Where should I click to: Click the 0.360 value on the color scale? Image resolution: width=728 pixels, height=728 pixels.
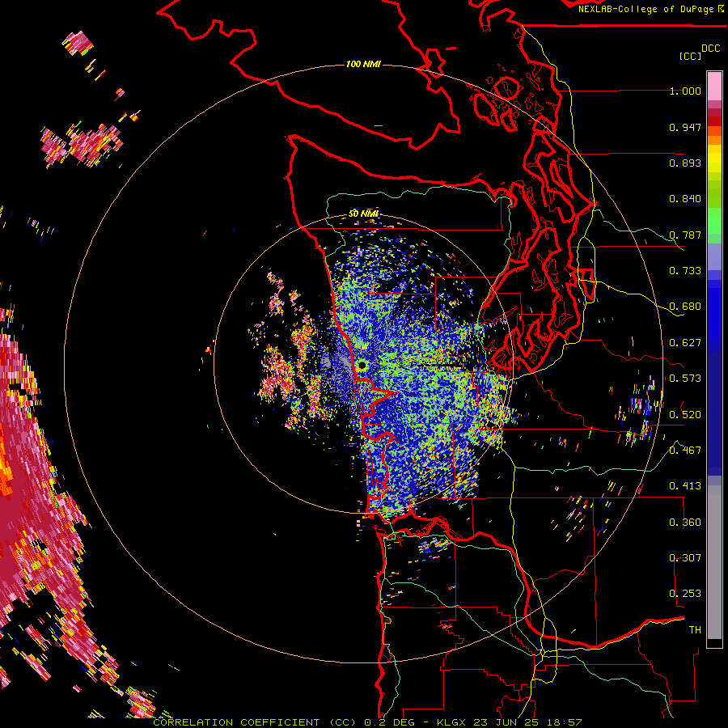tap(685, 523)
